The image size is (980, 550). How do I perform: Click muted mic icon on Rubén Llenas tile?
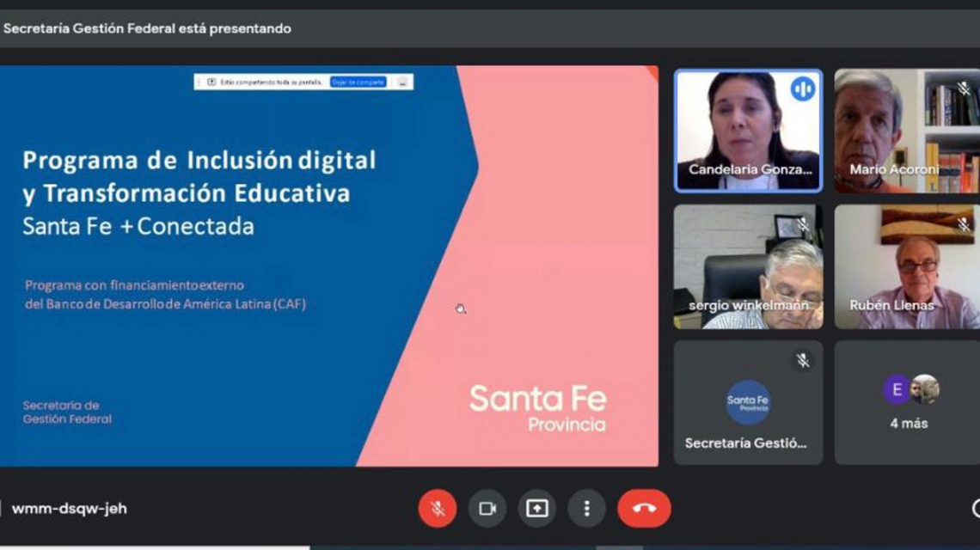coord(964,223)
